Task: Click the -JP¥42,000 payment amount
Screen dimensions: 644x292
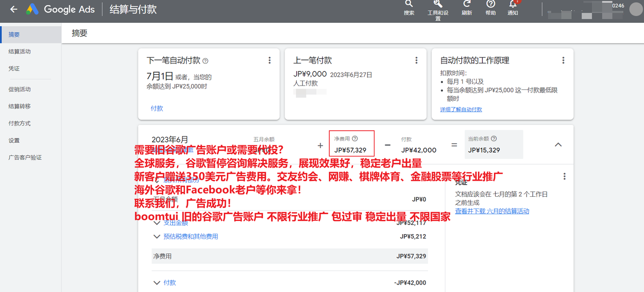Action: (410, 283)
